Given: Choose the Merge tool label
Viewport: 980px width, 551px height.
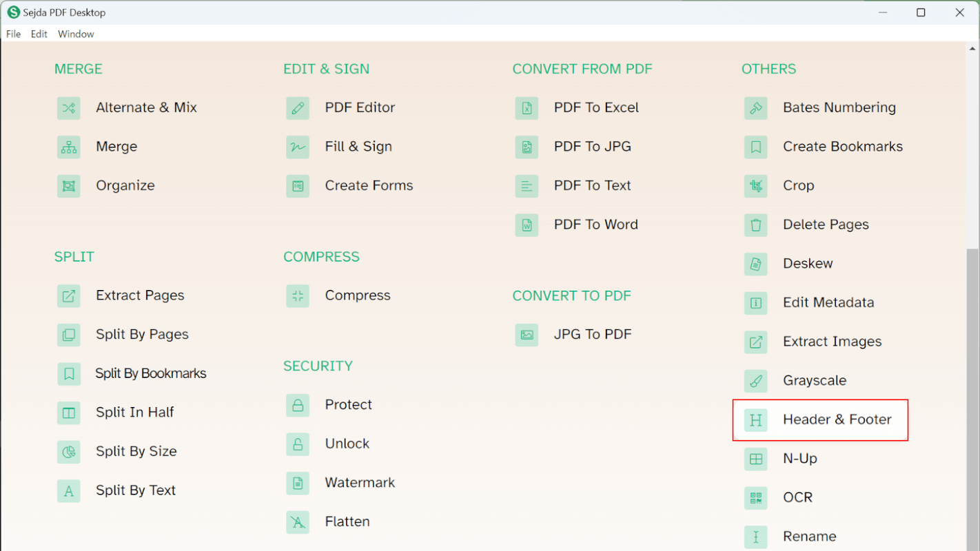Looking at the screenshot, I should [x=116, y=147].
